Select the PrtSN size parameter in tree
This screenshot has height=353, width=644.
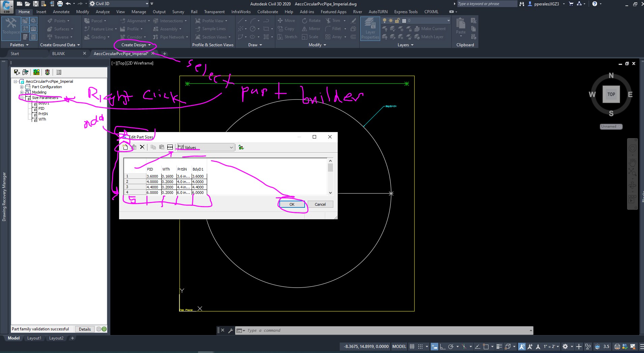(43, 114)
